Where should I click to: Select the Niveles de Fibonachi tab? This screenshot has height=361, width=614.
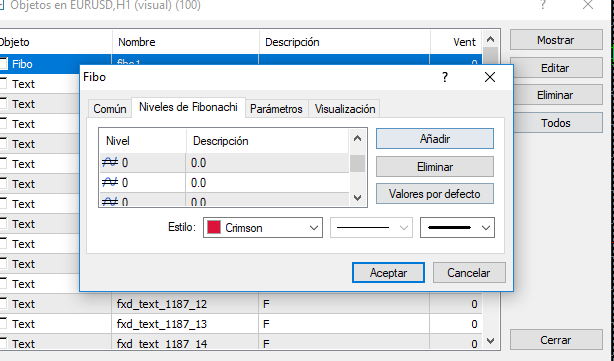tap(188, 107)
